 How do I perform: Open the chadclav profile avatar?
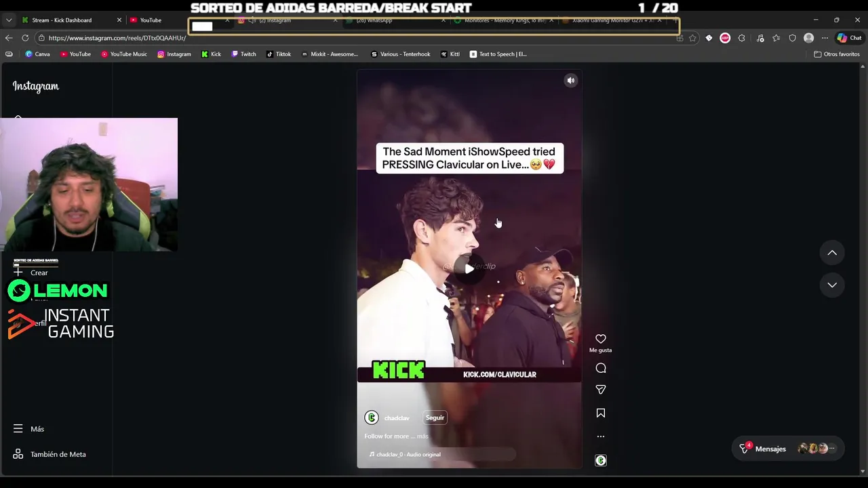point(371,418)
